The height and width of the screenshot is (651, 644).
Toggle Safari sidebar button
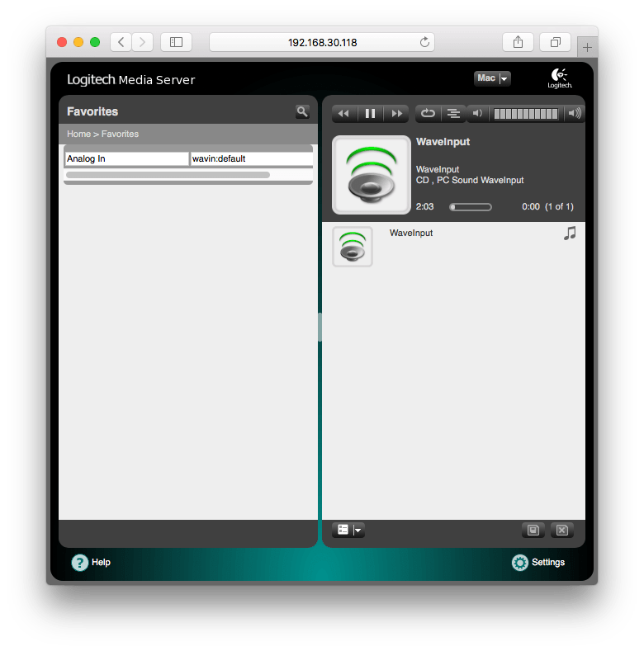click(176, 42)
